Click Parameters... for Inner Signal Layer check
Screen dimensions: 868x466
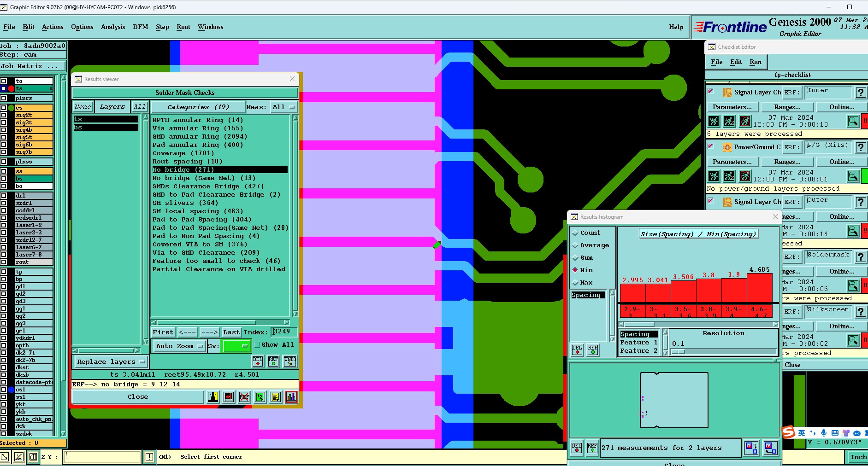point(732,107)
